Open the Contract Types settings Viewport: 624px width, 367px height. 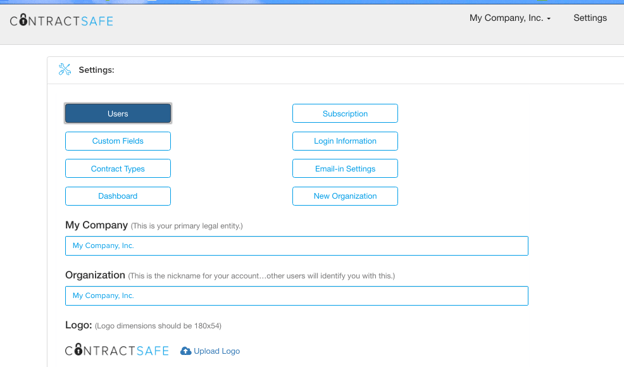[x=118, y=168]
